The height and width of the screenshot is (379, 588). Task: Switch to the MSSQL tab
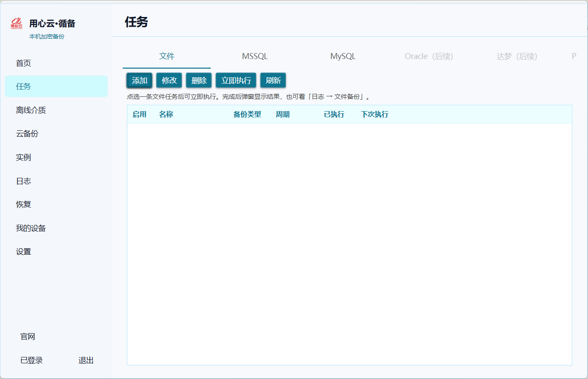coord(255,56)
